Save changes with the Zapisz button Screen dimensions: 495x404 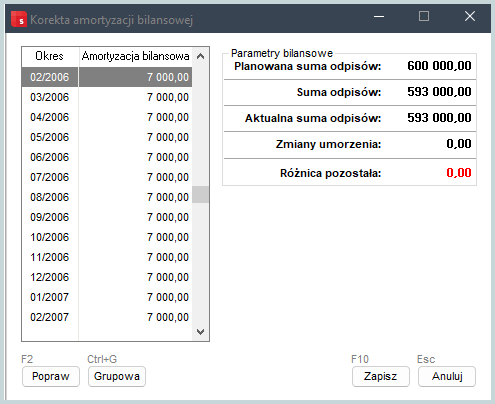pyautogui.click(x=381, y=376)
